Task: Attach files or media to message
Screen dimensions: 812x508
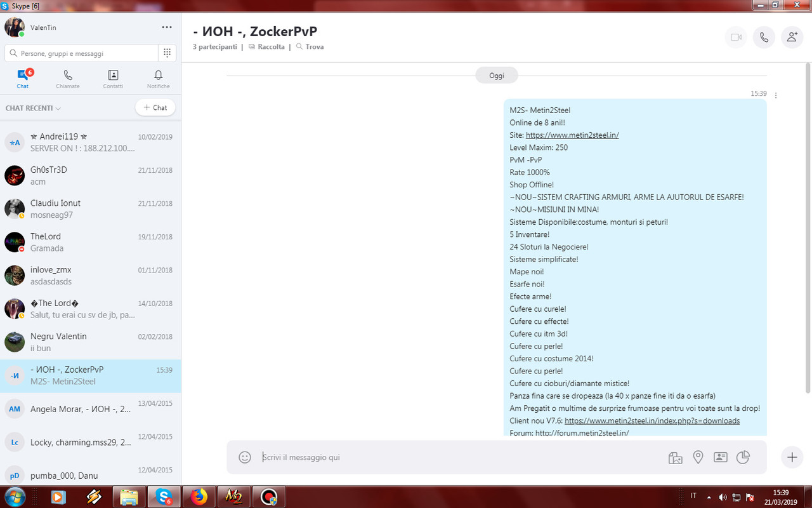Action: point(676,457)
